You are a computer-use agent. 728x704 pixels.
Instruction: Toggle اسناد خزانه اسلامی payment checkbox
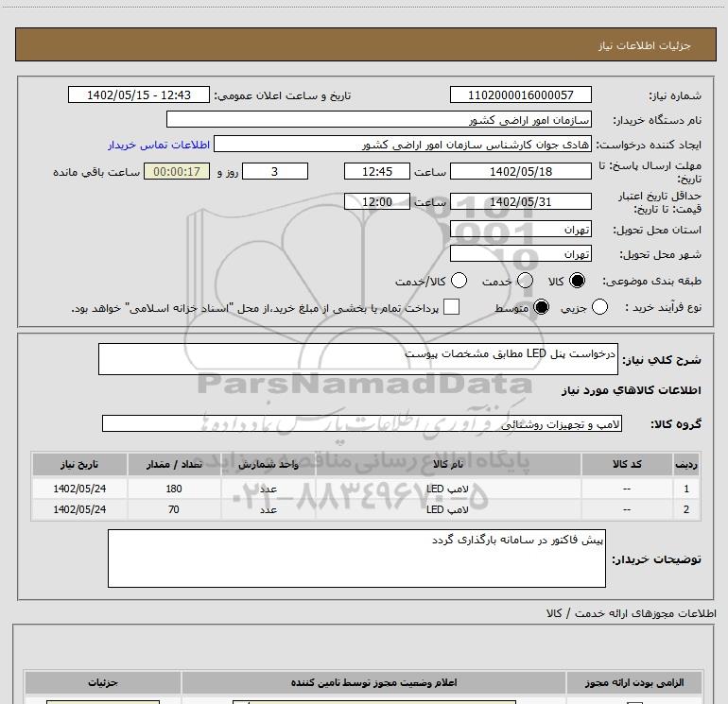coord(451,307)
